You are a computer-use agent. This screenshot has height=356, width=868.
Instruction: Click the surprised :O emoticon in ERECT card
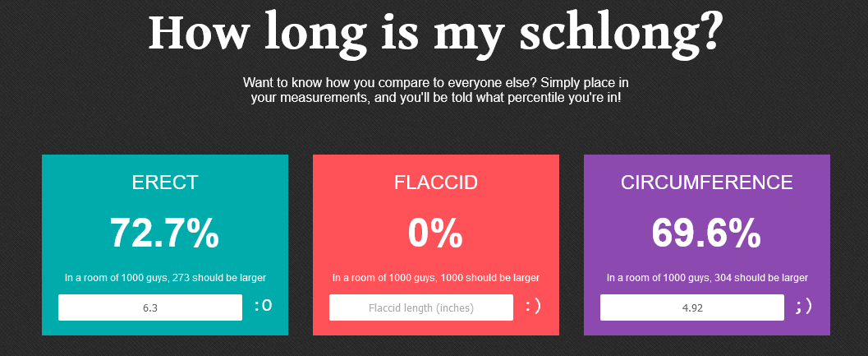(263, 307)
